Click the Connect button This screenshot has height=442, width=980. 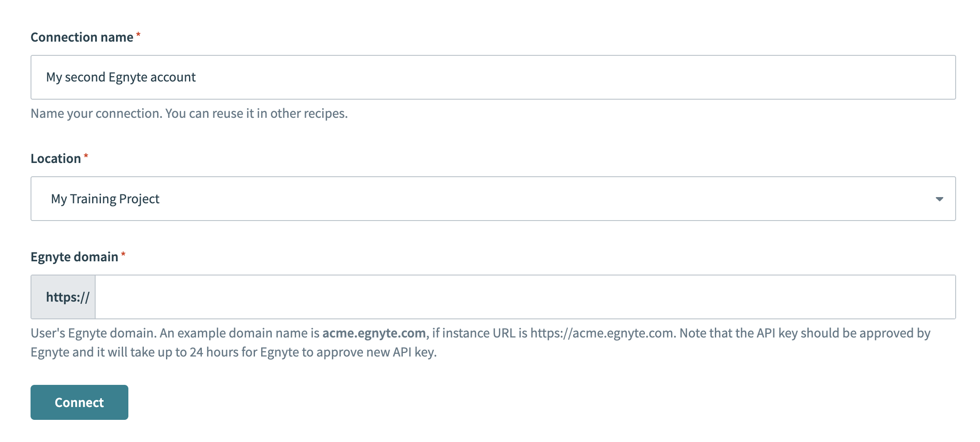pyautogui.click(x=79, y=402)
